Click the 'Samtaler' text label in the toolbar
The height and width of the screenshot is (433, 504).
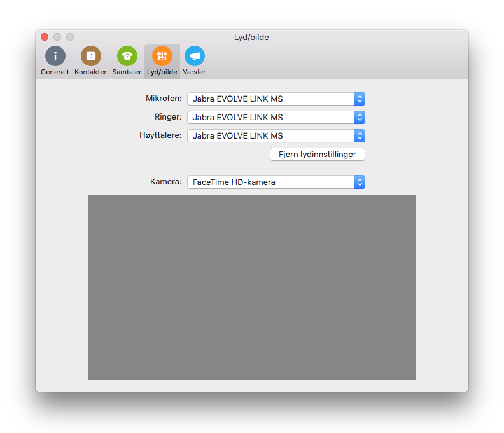[127, 72]
